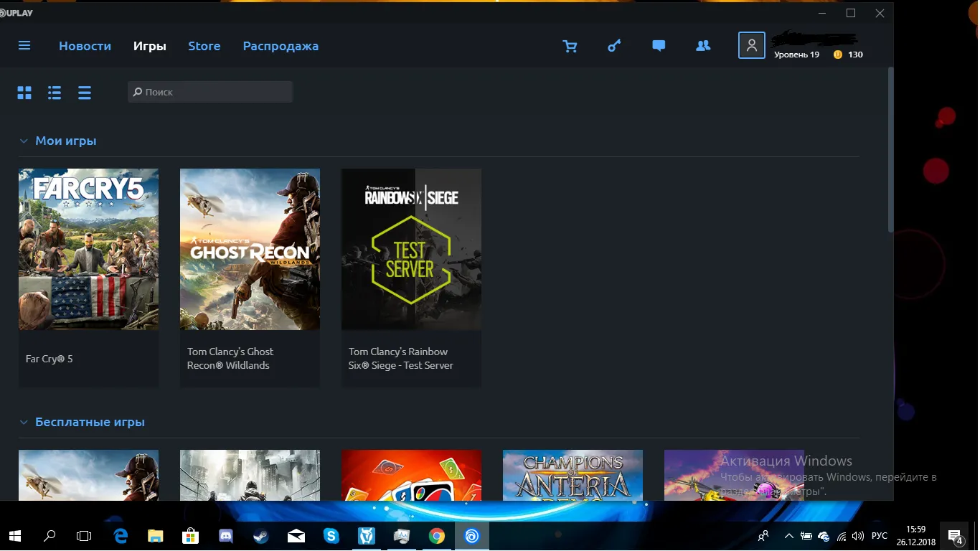This screenshot has height=551, width=980.
Task: Open the friends list icon
Action: [x=703, y=46]
